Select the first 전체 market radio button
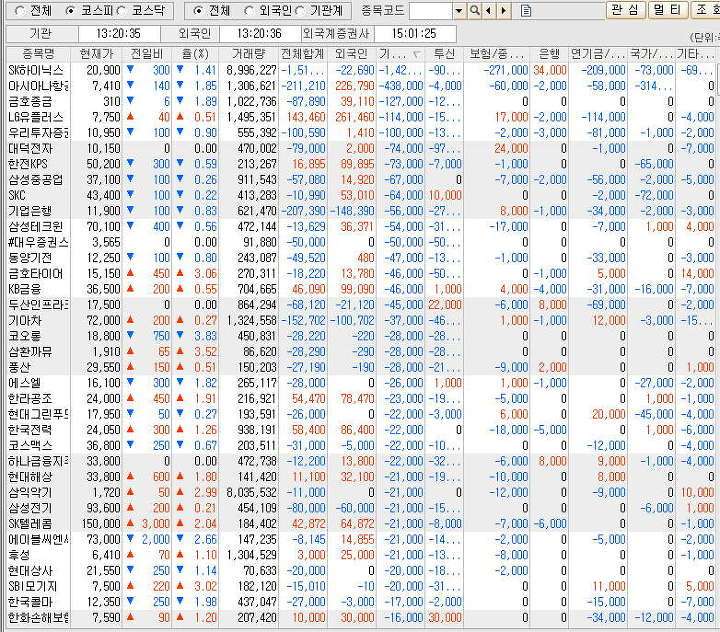The width and height of the screenshot is (720, 632). (20, 11)
